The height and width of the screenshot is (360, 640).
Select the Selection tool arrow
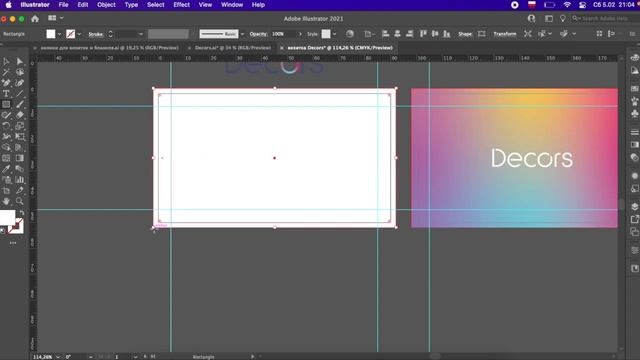(6, 61)
